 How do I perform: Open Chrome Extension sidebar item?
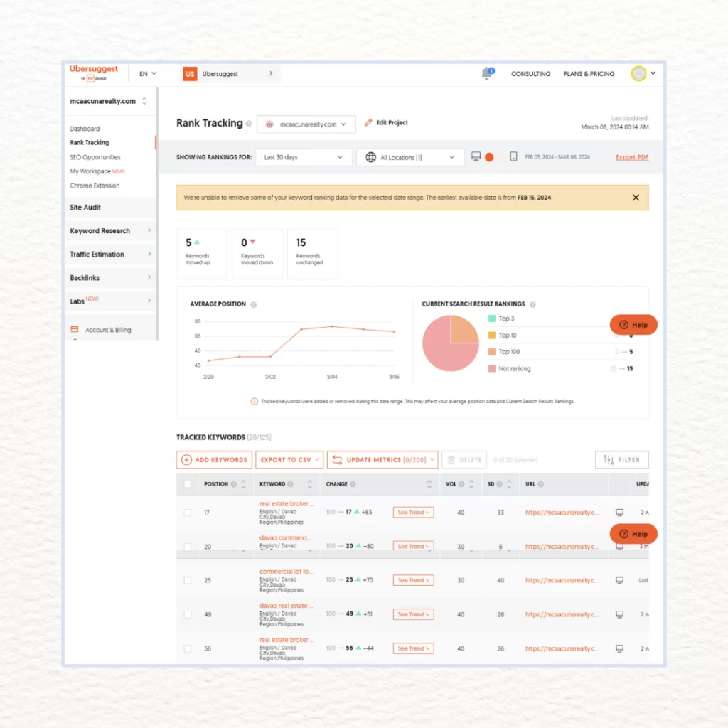point(95,186)
